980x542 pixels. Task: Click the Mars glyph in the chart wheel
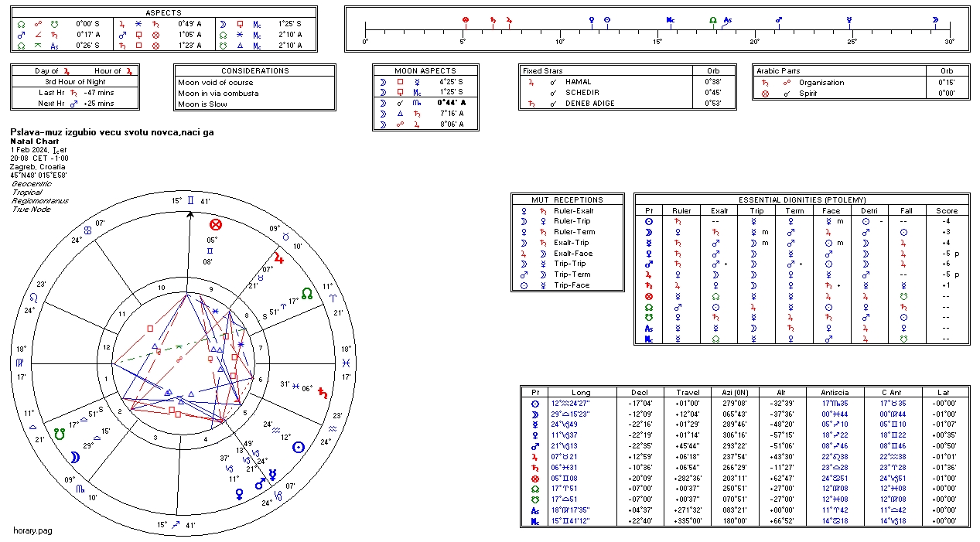(261, 483)
